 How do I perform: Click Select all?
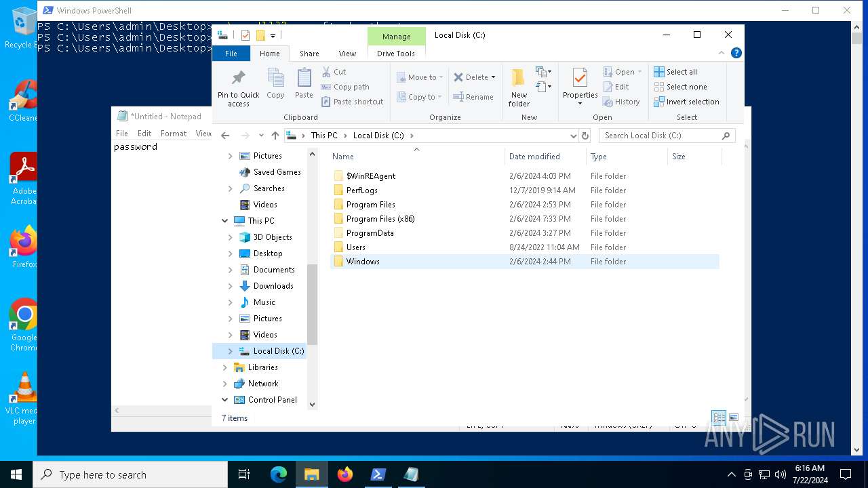point(675,72)
